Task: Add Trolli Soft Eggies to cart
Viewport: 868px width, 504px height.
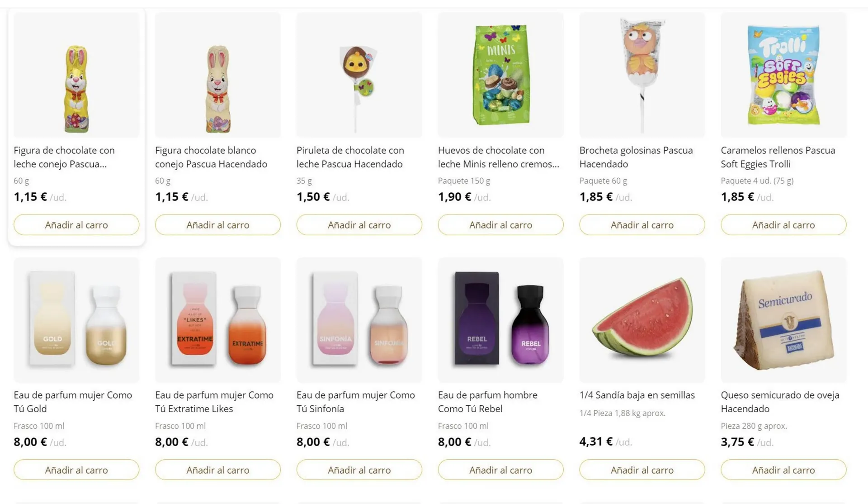Action: point(783,225)
